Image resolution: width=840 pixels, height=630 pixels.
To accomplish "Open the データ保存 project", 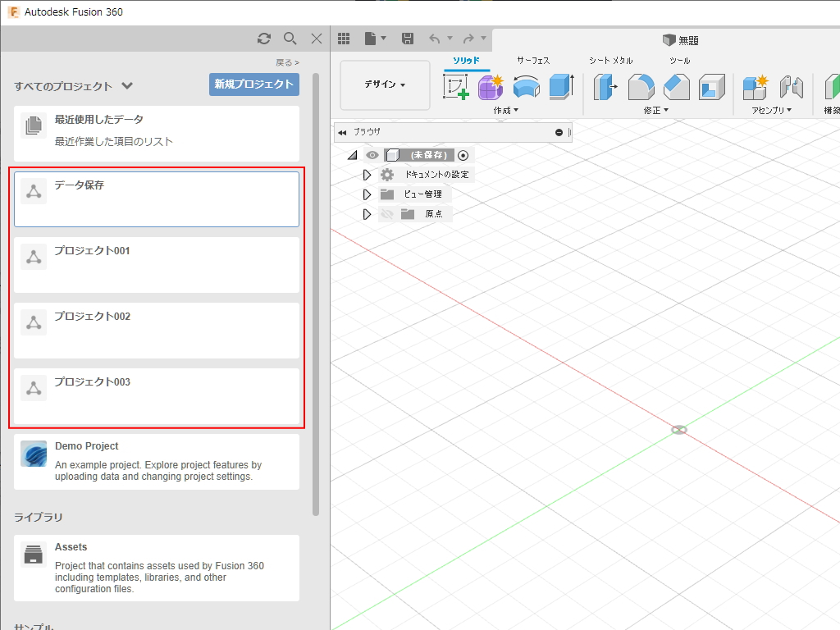I will tap(157, 199).
